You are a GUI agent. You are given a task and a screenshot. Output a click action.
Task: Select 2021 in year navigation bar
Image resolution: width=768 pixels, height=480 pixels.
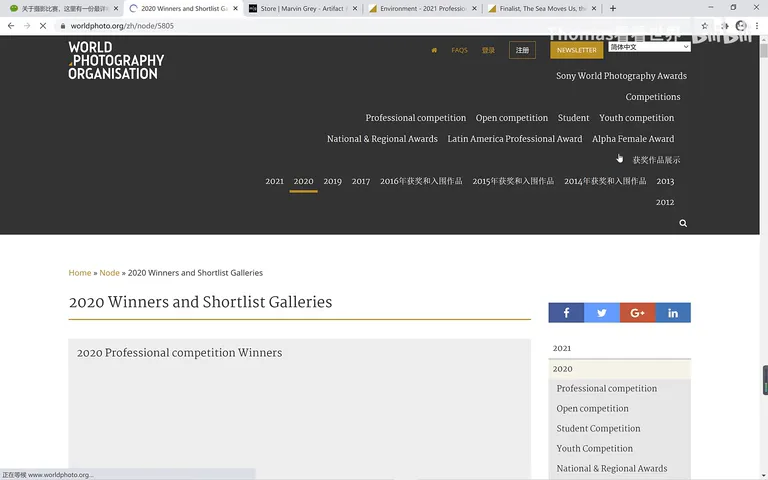(x=274, y=181)
